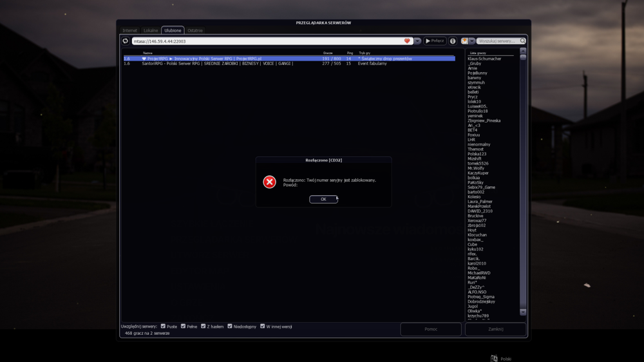Select player Piotreq_Sigma in list
This screenshot has height=362, width=644.
click(x=481, y=297)
